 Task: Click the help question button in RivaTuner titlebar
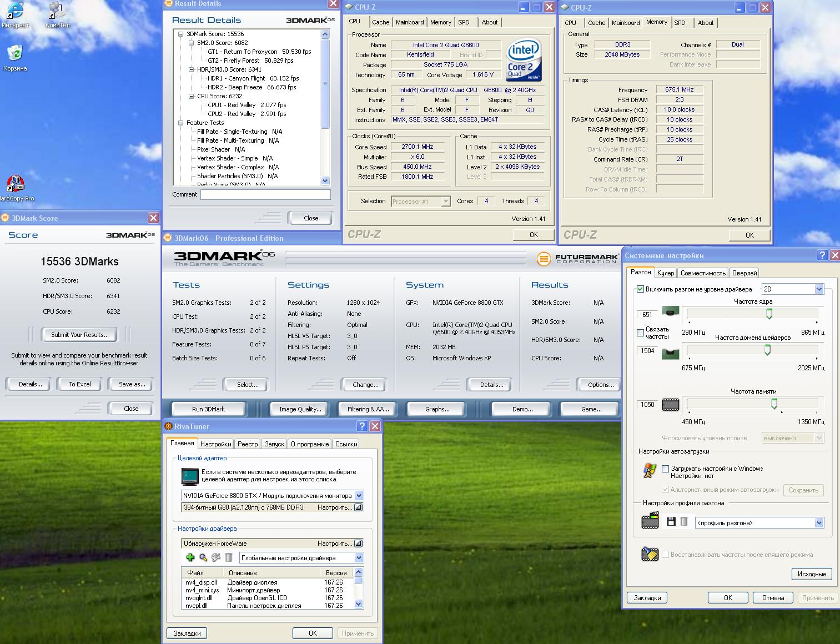coord(362,426)
